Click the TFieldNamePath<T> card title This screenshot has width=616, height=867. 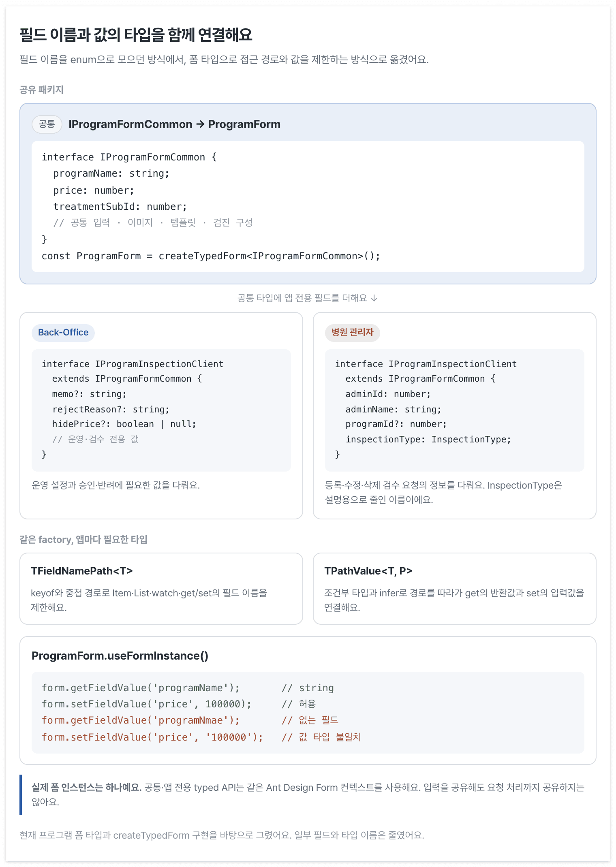pos(82,571)
